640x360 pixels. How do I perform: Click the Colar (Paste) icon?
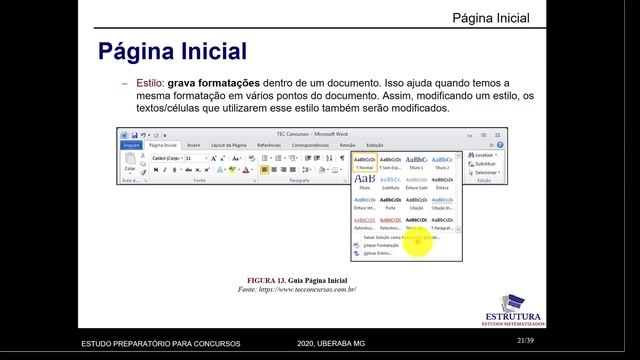[x=130, y=162]
